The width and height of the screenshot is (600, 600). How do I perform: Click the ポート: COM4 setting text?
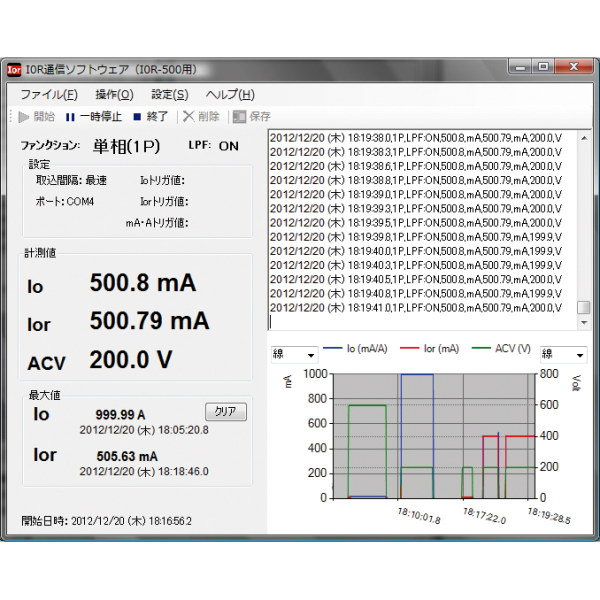(65, 202)
